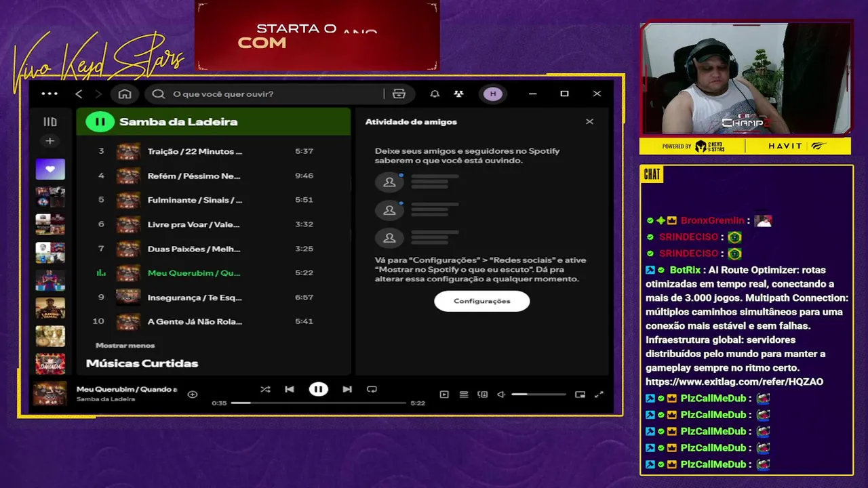Screen dimensions: 868x488
Task: Toggle repeat mode
Action: pyautogui.click(x=372, y=389)
